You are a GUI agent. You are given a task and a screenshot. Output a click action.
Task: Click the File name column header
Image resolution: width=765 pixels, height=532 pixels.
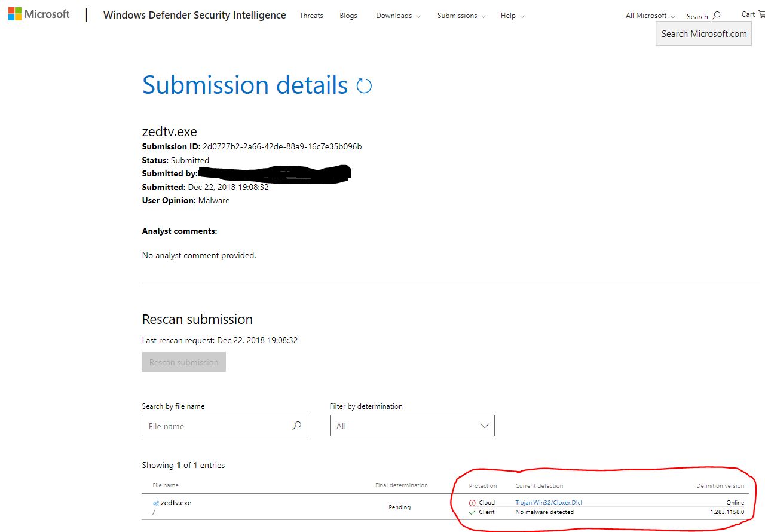point(166,485)
